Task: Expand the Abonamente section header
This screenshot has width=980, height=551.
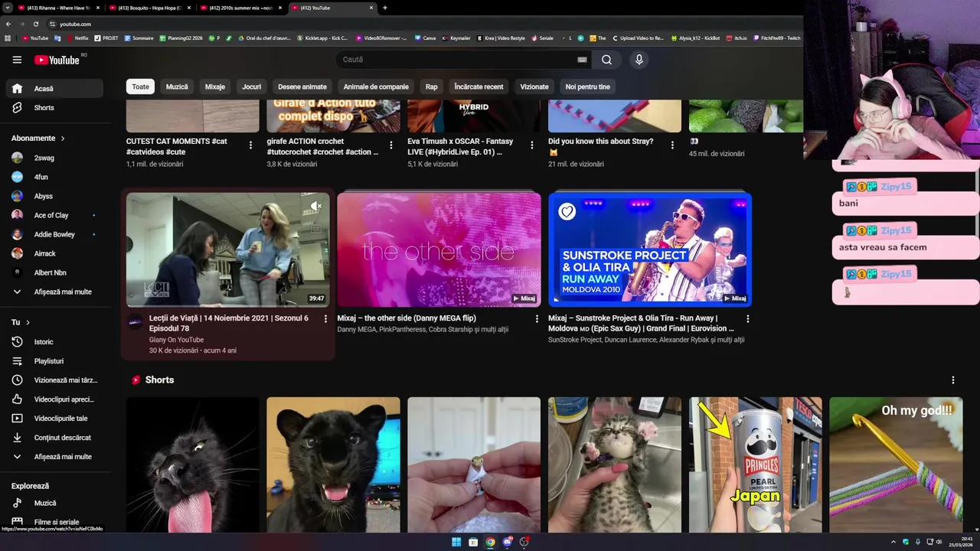Action: click(x=38, y=139)
